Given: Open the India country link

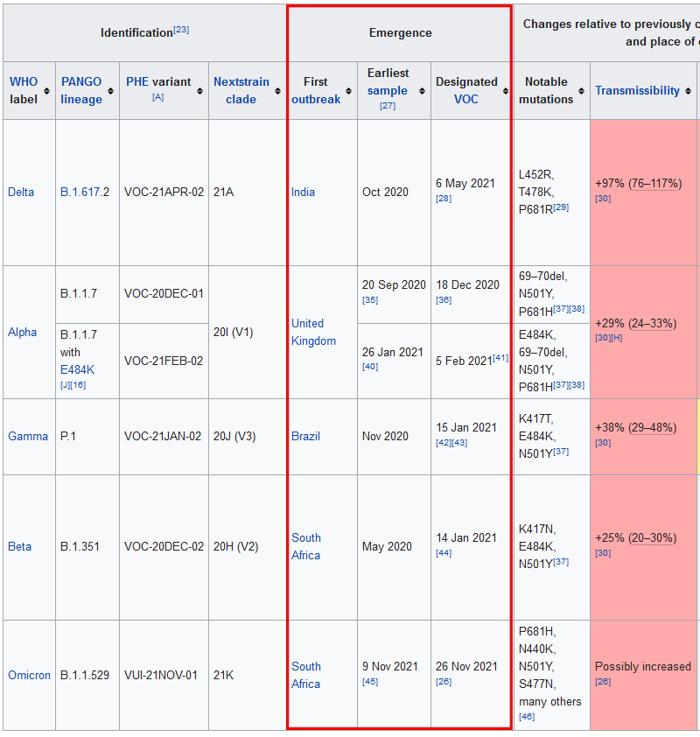Looking at the screenshot, I should click(x=303, y=192).
